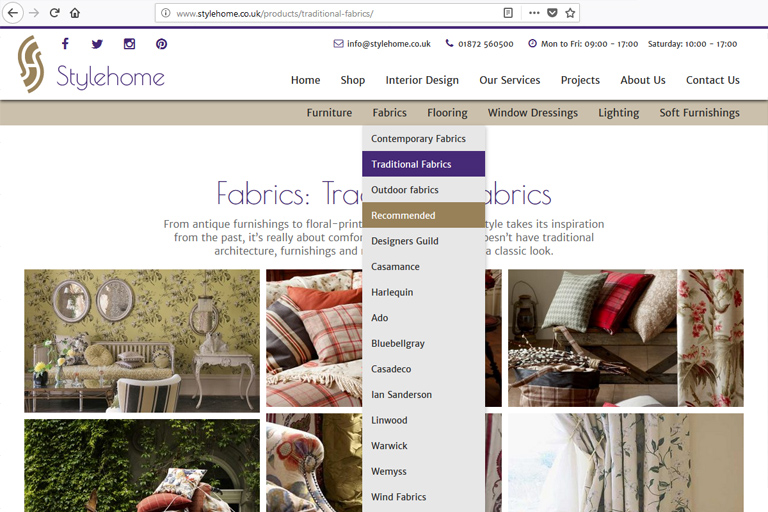Open Stylehome Facebook page icon
The height and width of the screenshot is (512, 768).
coord(65,44)
